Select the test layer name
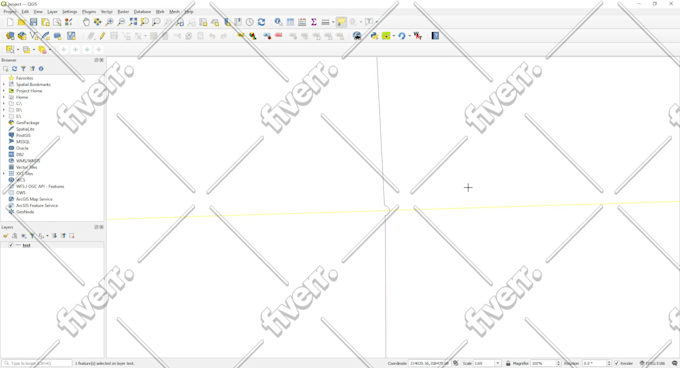 26,245
